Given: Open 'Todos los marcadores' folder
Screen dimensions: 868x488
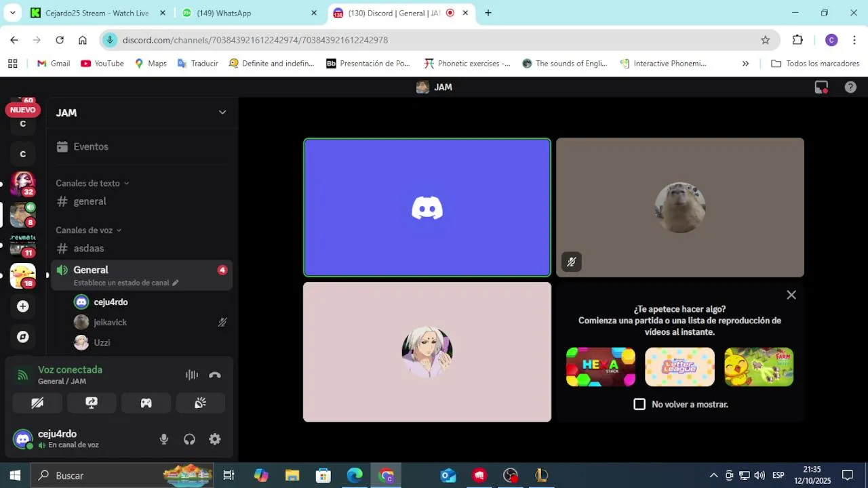Looking at the screenshot, I should 815,63.
